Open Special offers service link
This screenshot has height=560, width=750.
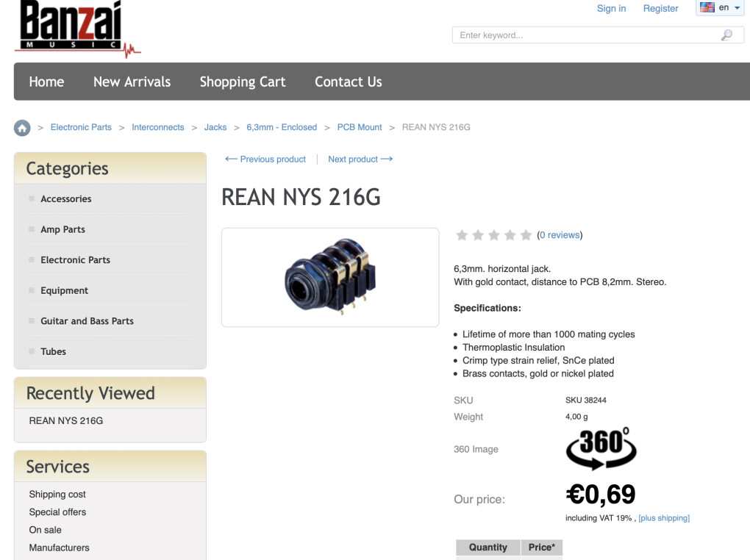pyautogui.click(x=57, y=512)
